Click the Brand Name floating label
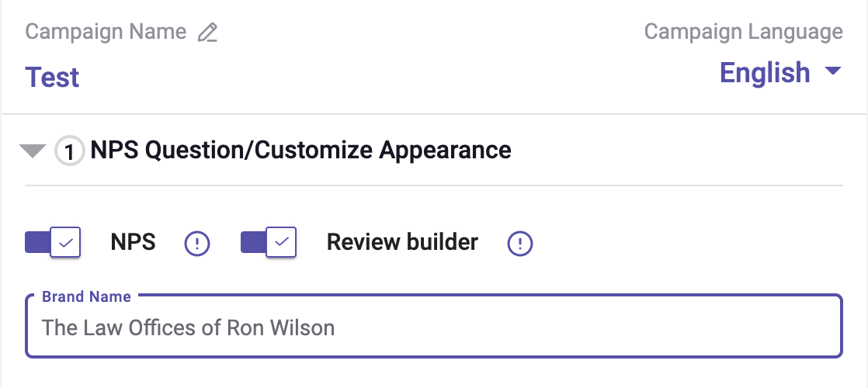Image resolution: width=868 pixels, height=388 pixels. tap(86, 297)
